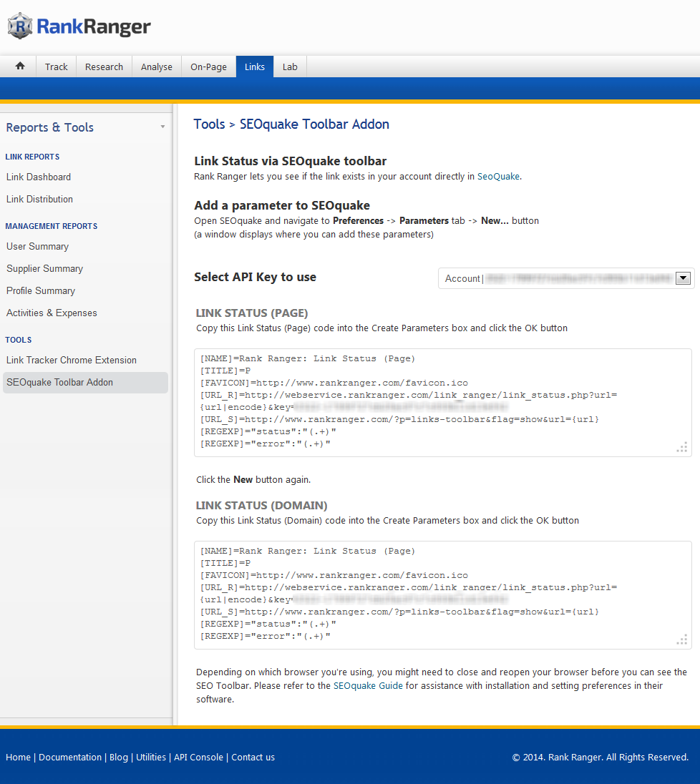Go to the Home icon tab
Viewport: 700px width, 784px height.
click(x=20, y=67)
